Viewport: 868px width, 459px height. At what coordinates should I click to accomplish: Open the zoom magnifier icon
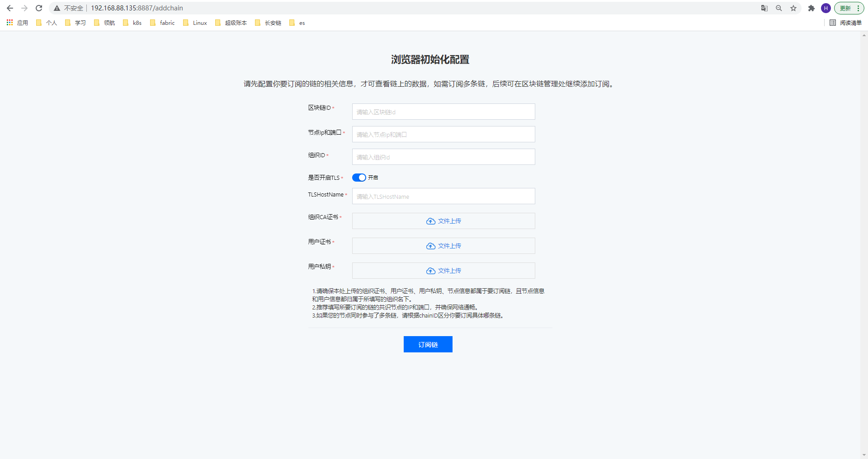779,8
